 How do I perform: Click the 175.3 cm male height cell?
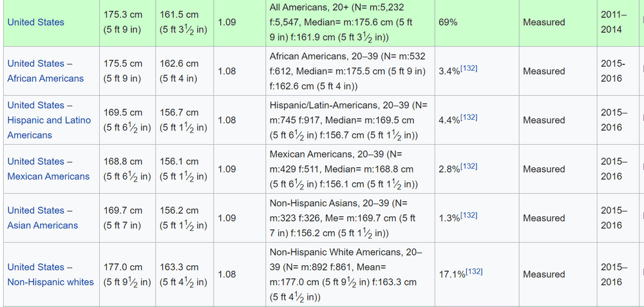(x=128, y=22)
